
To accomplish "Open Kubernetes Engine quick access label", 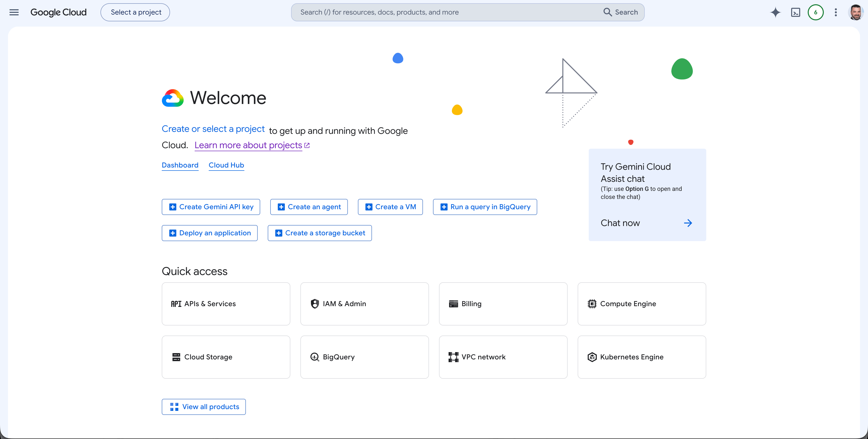I will tap(632, 357).
